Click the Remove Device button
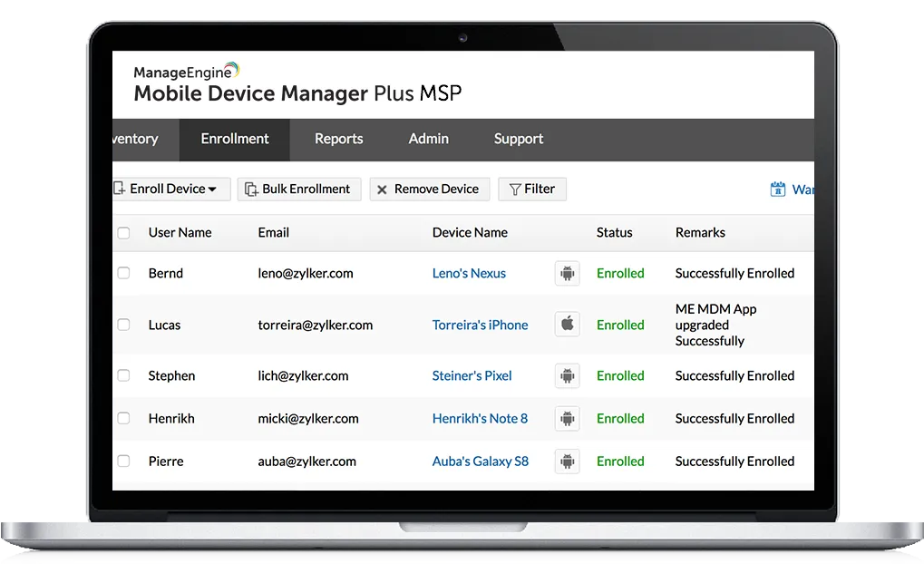 pyautogui.click(x=430, y=189)
